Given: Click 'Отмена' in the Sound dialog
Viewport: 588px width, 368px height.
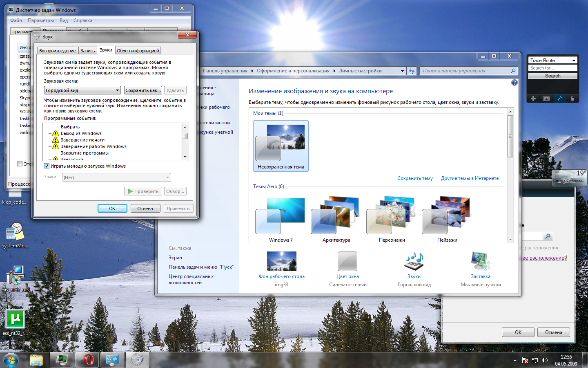Looking at the screenshot, I should point(145,209).
